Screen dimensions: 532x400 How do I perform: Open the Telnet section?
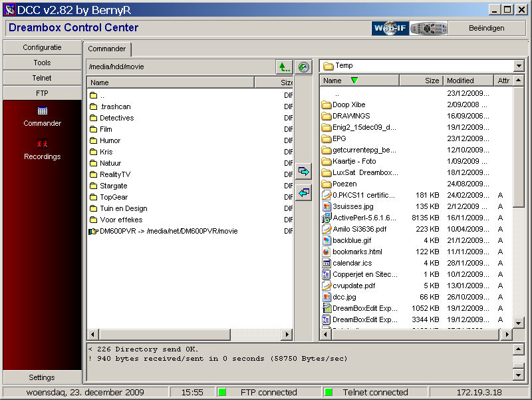[43, 78]
